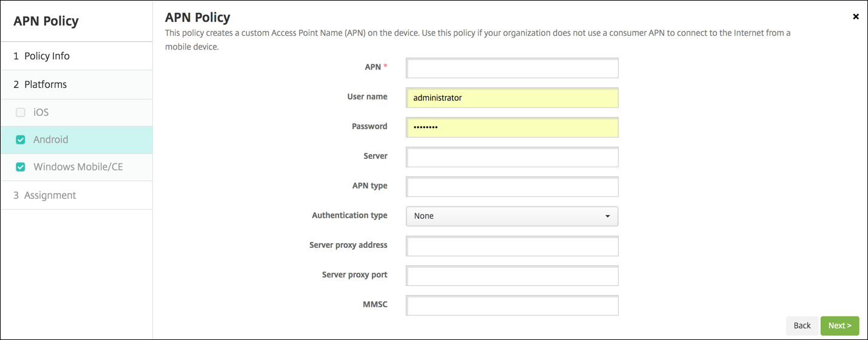Image resolution: width=868 pixels, height=340 pixels.
Task: Click the Back button
Action: [802, 325]
